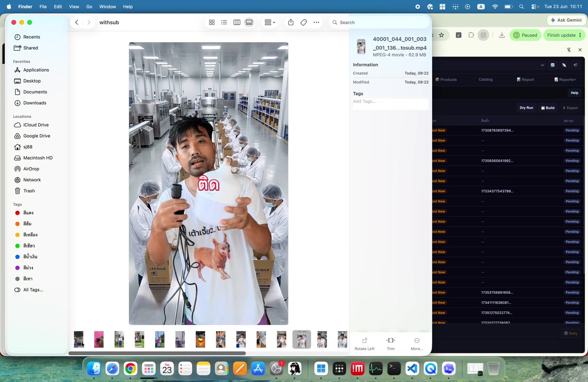
Task: Expand the dropdown chevron in the web app
Action: 543,65
